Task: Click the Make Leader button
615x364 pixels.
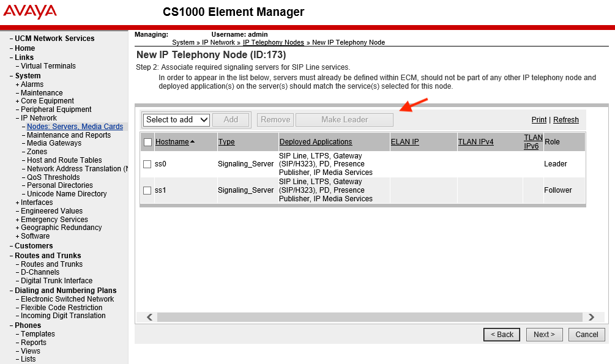Action: (345, 120)
